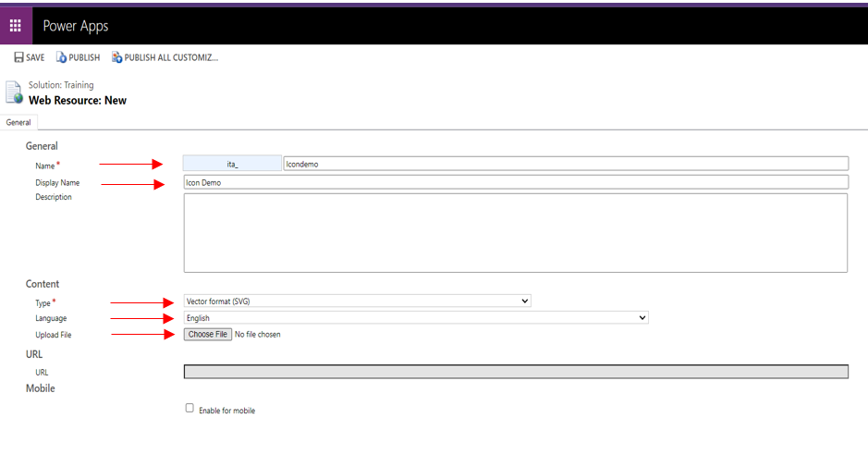Enable the mobile checkbox

pyautogui.click(x=189, y=408)
